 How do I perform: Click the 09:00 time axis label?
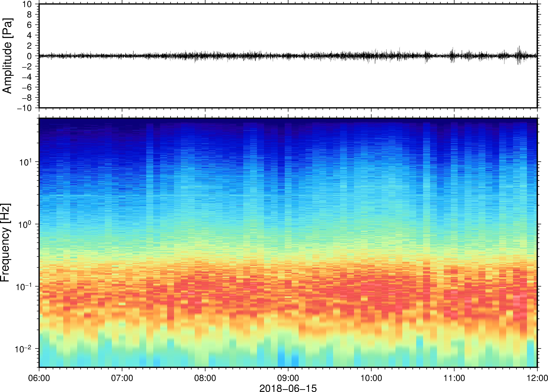pos(288,378)
